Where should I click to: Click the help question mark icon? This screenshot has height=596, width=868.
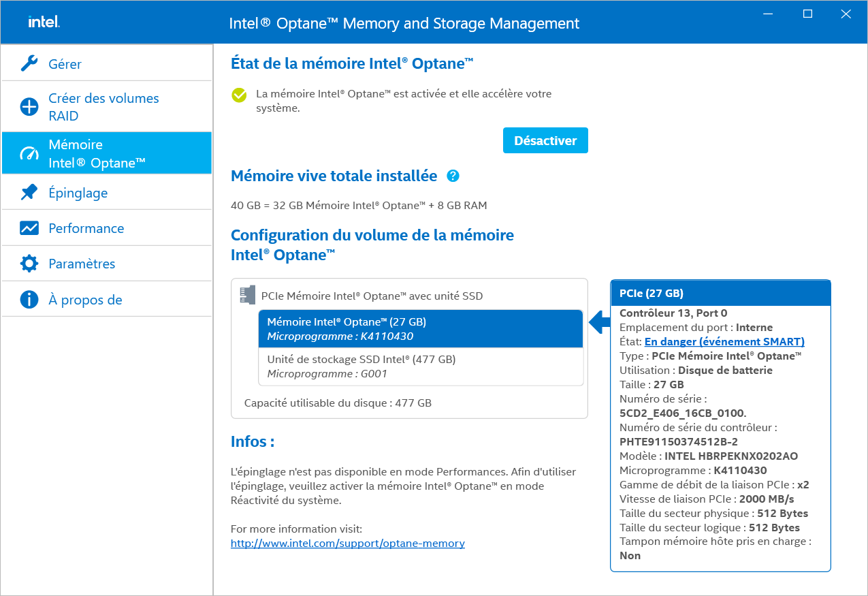pyautogui.click(x=453, y=176)
